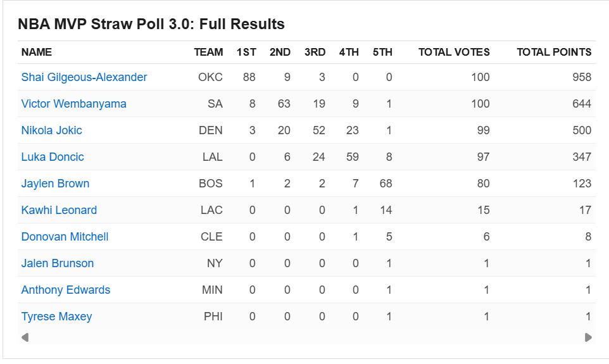
Task: Open Kawhi Leonard player link
Action: 59,210
